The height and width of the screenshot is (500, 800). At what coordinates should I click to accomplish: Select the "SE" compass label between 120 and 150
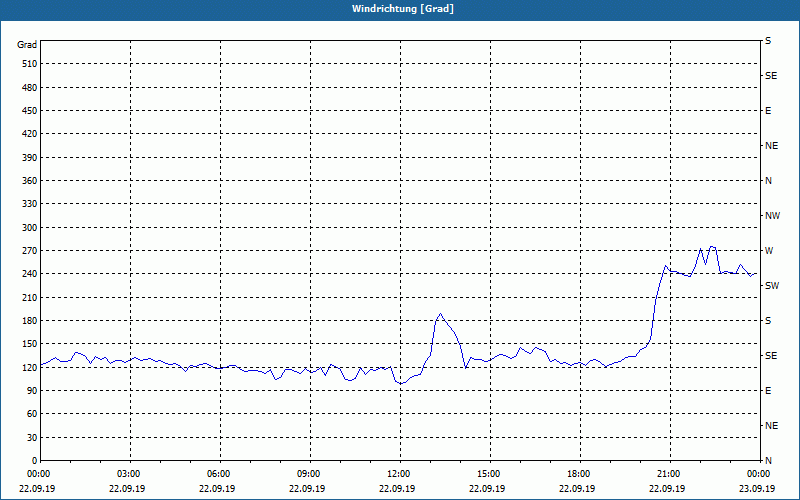[x=771, y=356]
